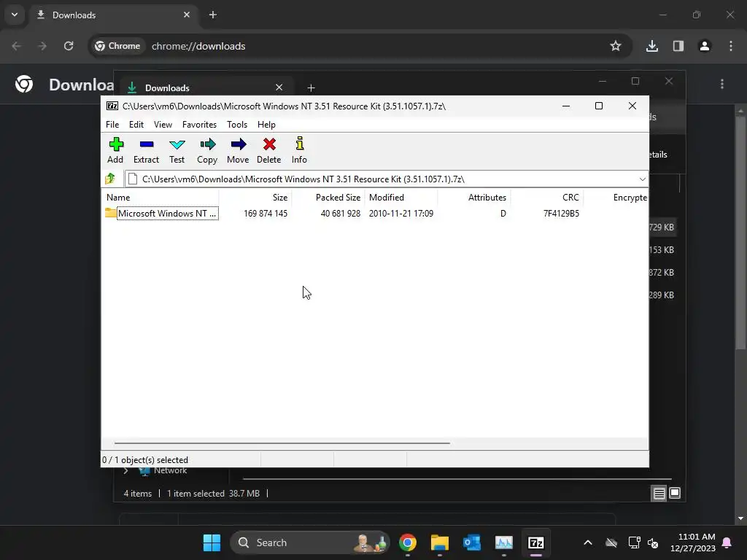Sort by the Name column header
This screenshot has width=747, height=560.
[x=160, y=197]
